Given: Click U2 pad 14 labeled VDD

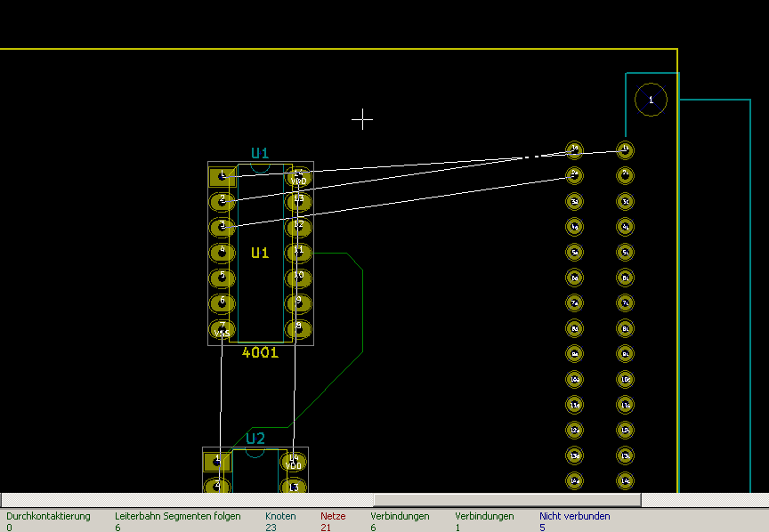Looking at the screenshot, I should click(x=293, y=461).
